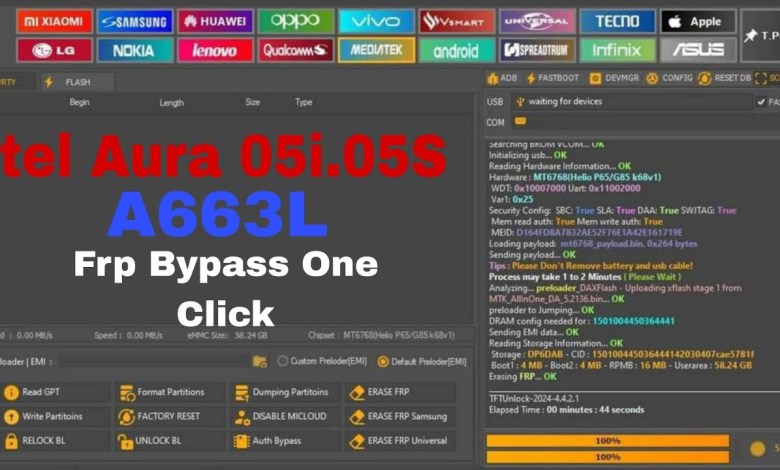
Task: Click the RELOCK BL padlock icon
Action: (x=11, y=441)
